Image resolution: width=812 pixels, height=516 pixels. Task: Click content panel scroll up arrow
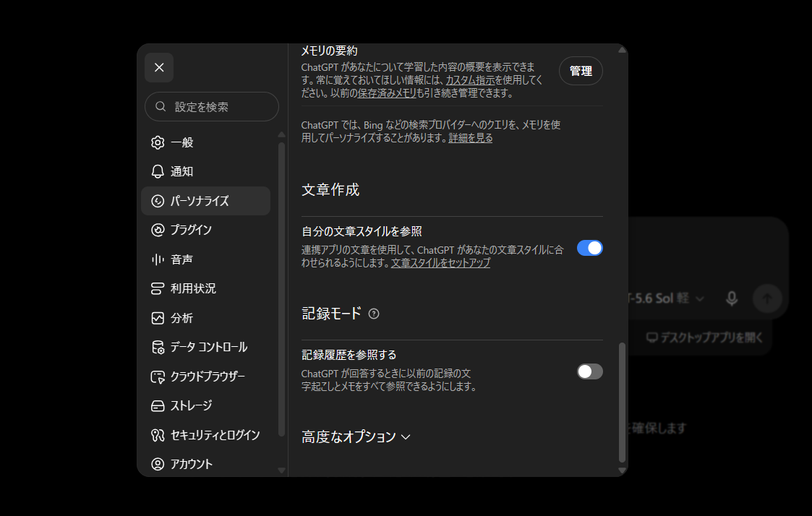click(623, 50)
